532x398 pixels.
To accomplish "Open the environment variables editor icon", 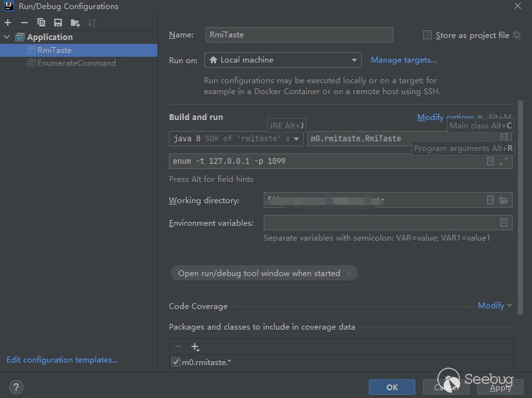I will coord(504,223).
